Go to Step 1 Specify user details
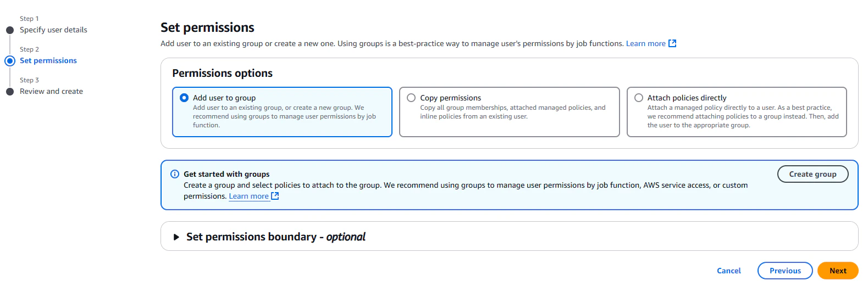The height and width of the screenshot is (292, 868). click(x=53, y=30)
